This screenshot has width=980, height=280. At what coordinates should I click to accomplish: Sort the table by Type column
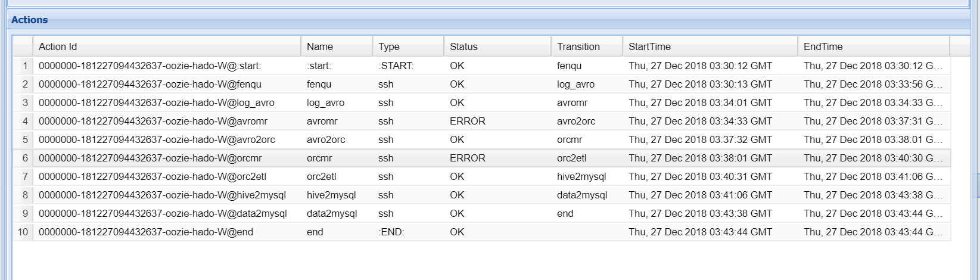point(389,46)
